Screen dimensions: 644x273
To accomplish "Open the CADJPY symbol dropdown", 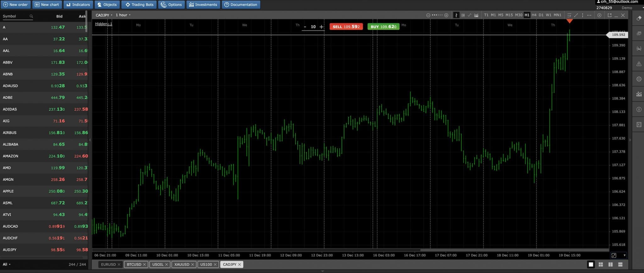I will click(x=104, y=15).
